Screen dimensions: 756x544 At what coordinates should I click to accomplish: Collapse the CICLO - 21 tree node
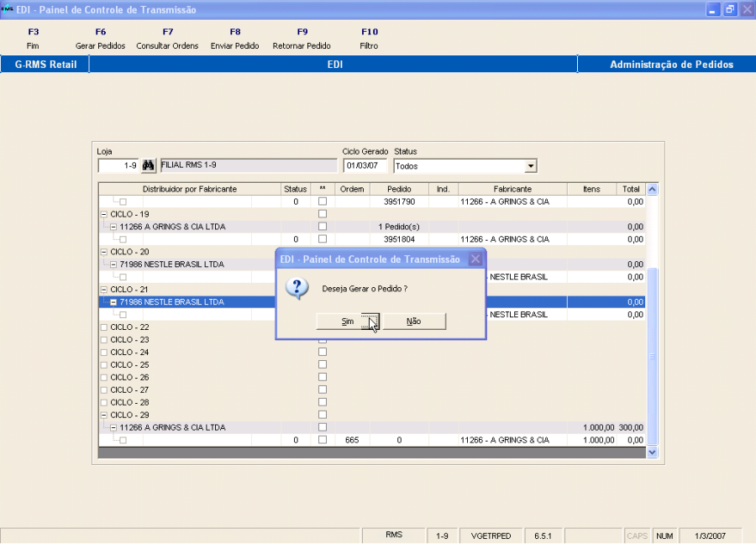tap(103, 290)
